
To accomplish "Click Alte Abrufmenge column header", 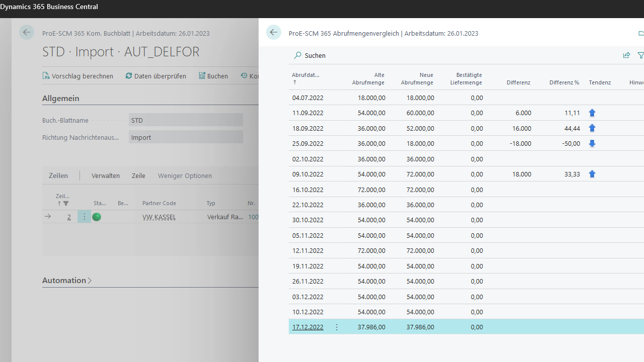I will (368, 78).
